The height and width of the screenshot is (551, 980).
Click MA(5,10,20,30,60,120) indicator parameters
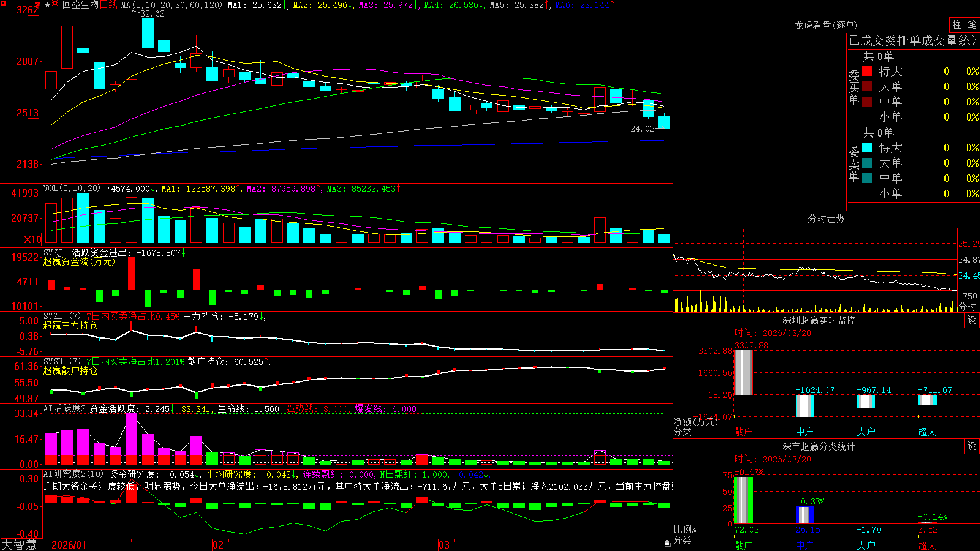172,5
